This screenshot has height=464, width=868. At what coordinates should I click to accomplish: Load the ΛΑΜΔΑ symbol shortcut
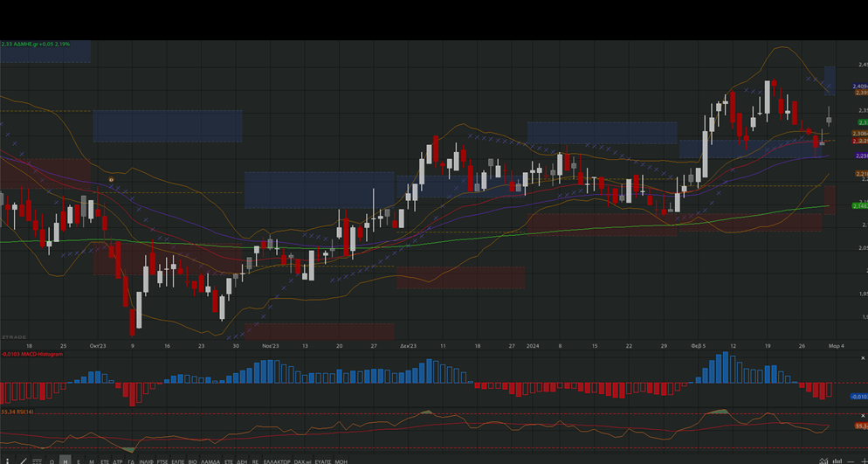tap(210, 461)
